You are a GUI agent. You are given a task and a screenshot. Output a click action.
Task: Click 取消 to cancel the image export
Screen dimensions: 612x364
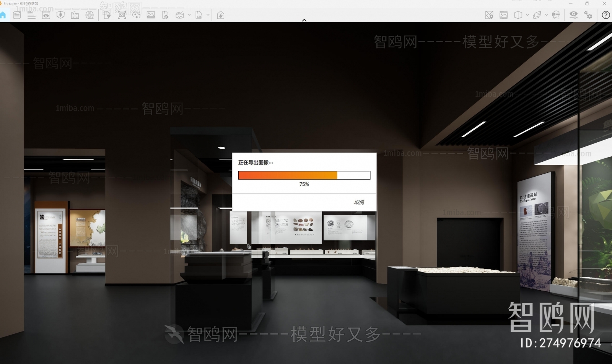click(359, 202)
